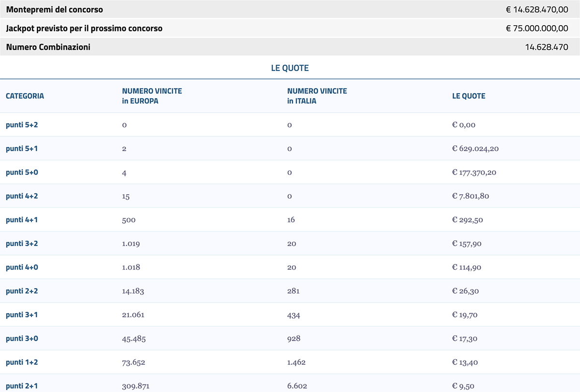
Task: Click the 'NUMERO VINCITE in ITALIA' header
Action: click(317, 96)
